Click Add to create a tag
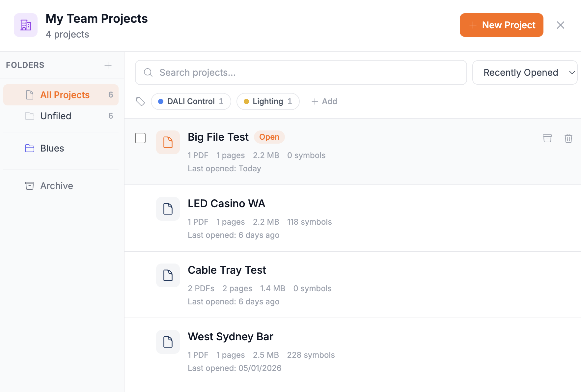 coord(324,101)
